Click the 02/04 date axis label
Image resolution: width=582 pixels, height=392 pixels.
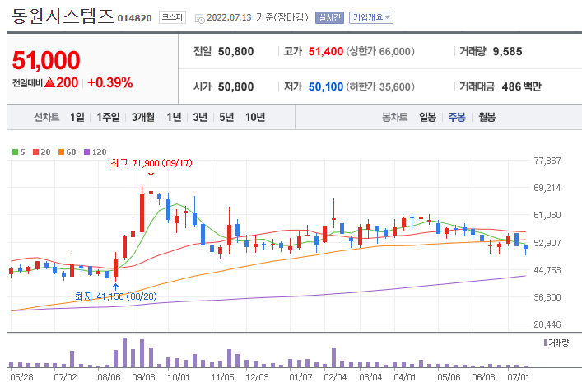[335, 377]
